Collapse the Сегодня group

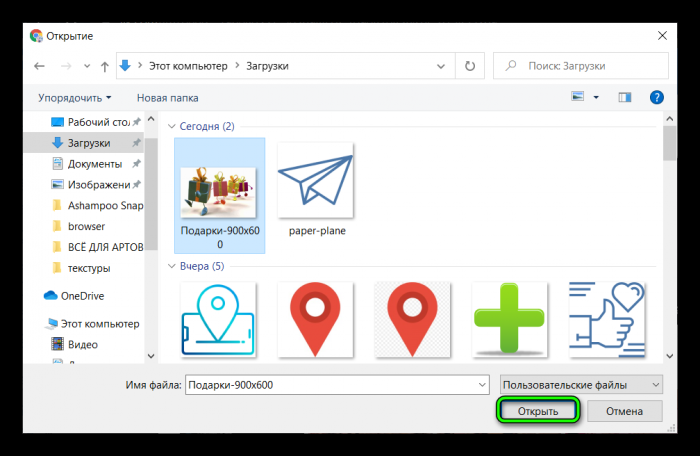click(172, 126)
